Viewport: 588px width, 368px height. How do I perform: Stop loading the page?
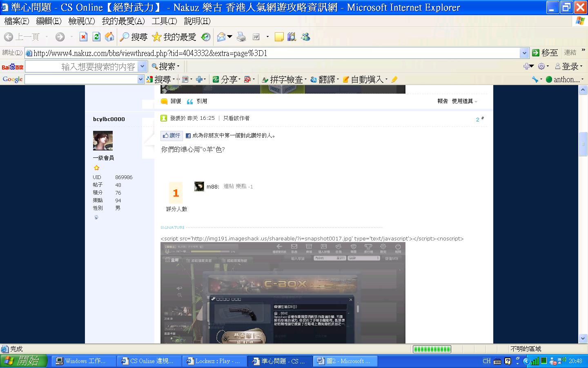point(83,37)
